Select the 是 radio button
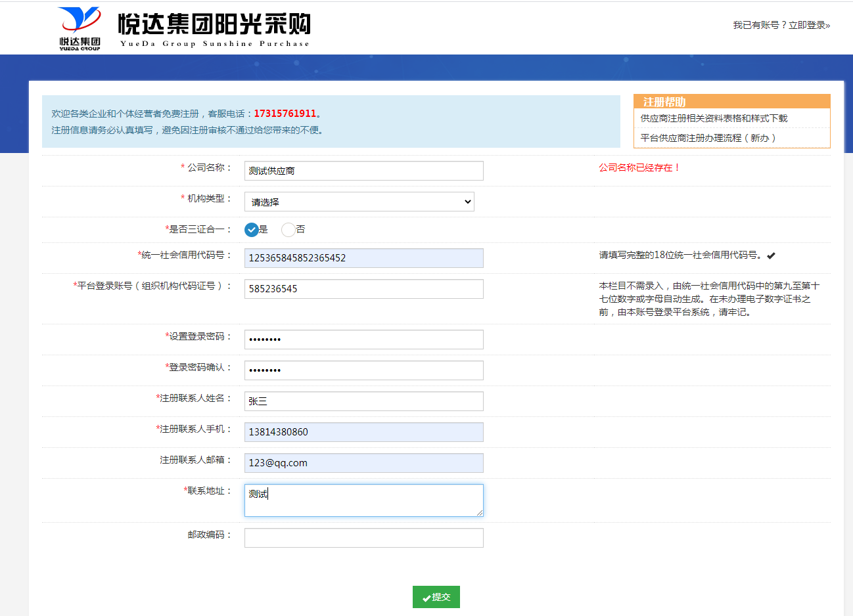Screen dimensions: 853x616 [x=252, y=230]
